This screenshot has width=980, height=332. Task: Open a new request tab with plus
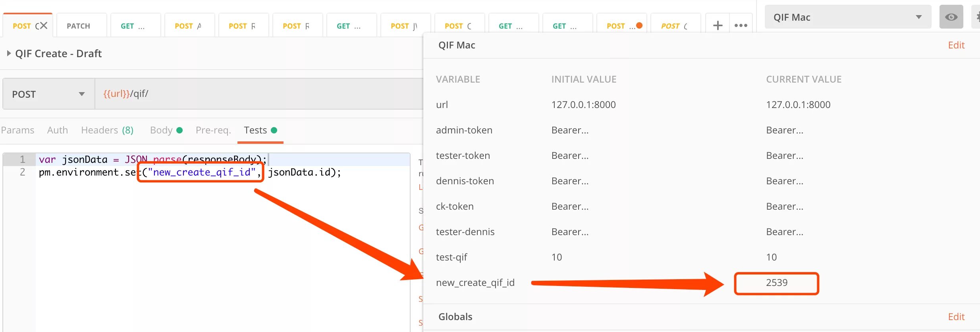click(718, 25)
